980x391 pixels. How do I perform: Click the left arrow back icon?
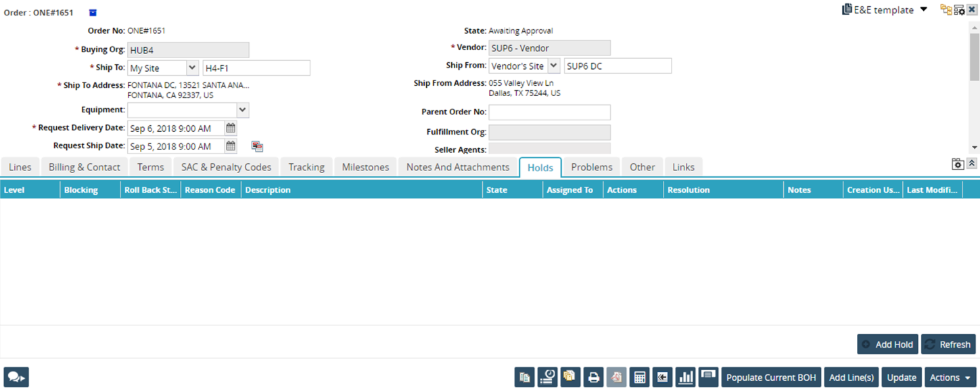coord(662,377)
